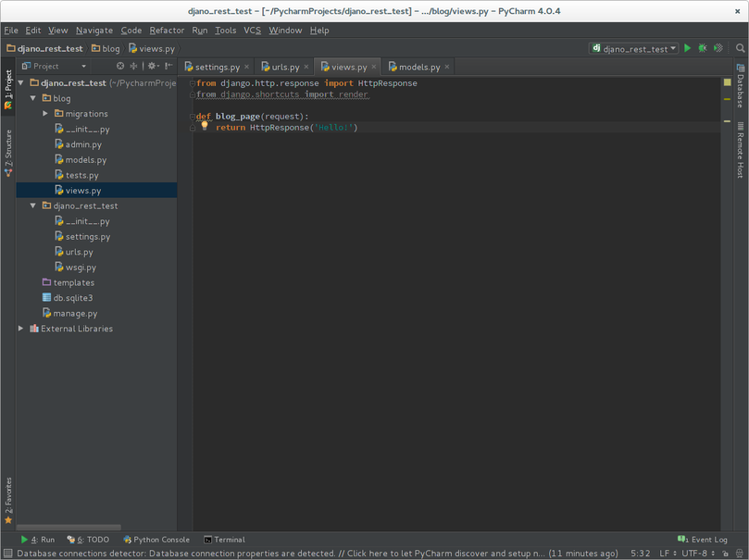The width and height of the screenshot is (749, 560).
Task: Change line separator LF in status bar
Action: [x=668, y=554]
